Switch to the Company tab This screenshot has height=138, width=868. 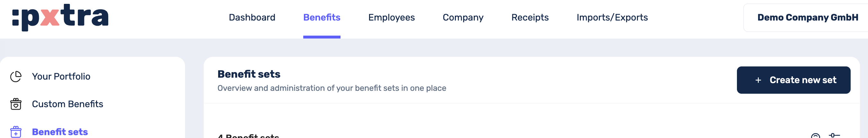[463, 18]
